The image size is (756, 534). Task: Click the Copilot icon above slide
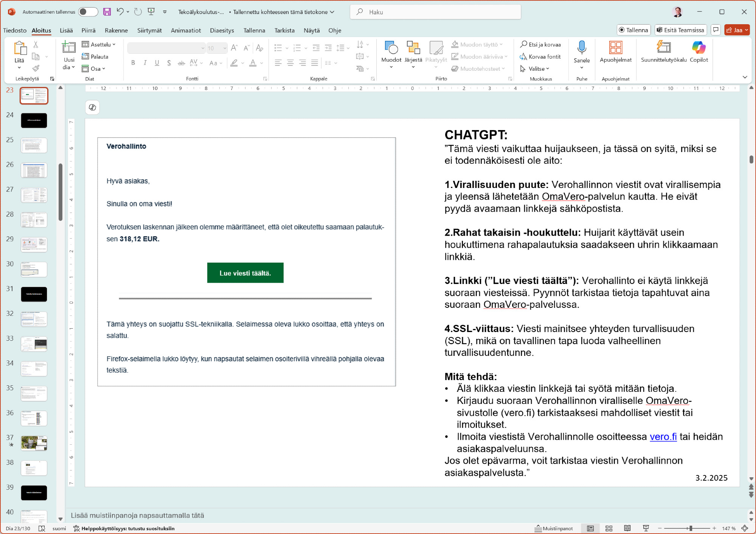(x=92, y=107)
